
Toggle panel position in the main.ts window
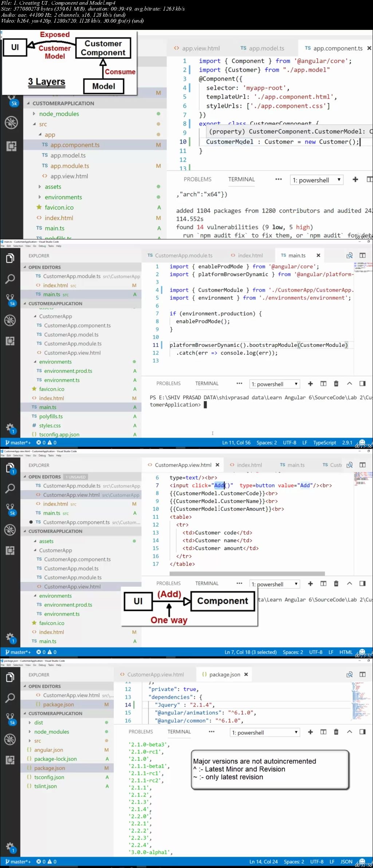362,383
